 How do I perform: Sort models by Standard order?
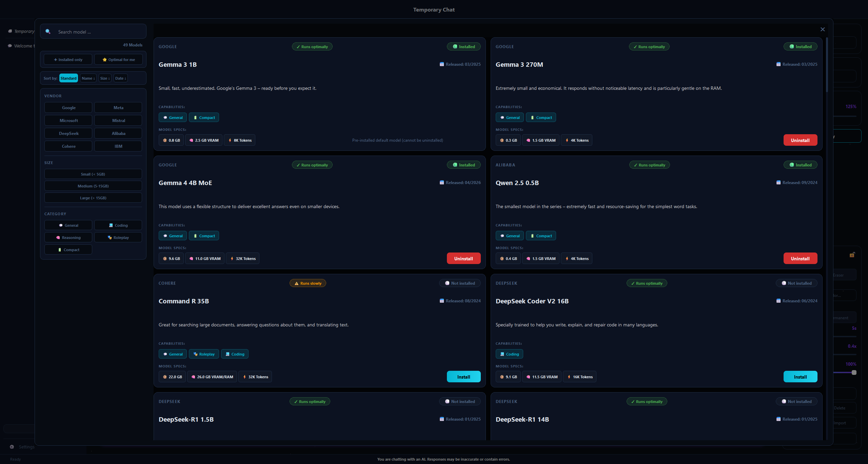68,78
